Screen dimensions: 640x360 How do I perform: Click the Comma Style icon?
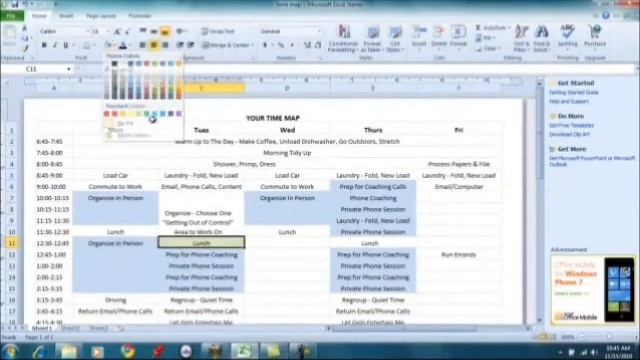coord(292,45)
